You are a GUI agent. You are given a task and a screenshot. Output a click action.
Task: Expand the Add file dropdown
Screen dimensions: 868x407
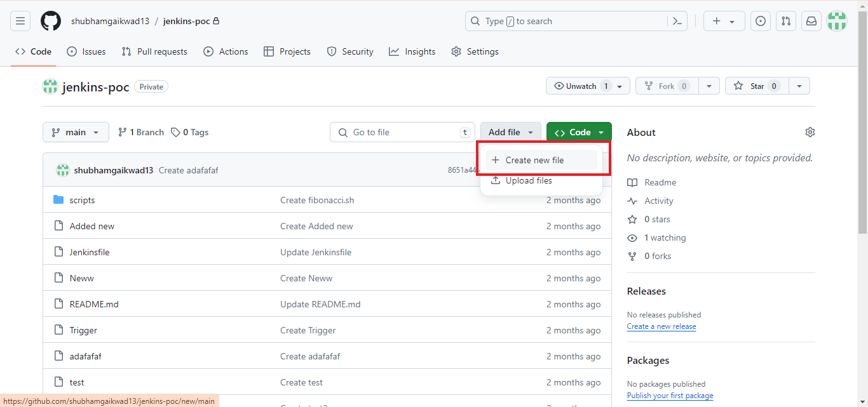[x=510, y=132]
